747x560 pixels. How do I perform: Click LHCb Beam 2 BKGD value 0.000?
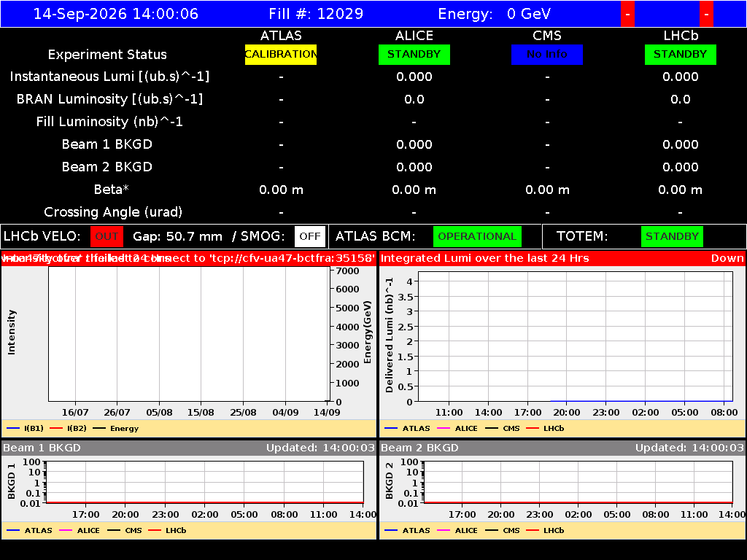(681, 167)
